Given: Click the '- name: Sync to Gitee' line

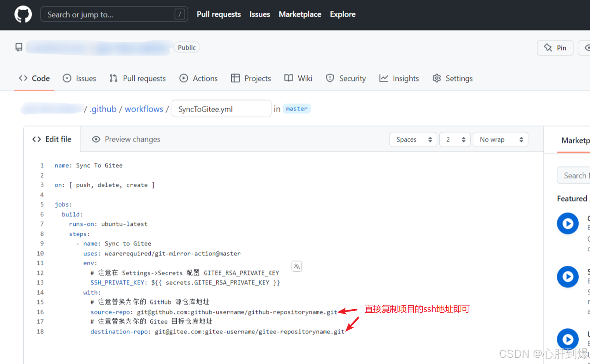Looking at the screenshot, I should tap(114, 244).
